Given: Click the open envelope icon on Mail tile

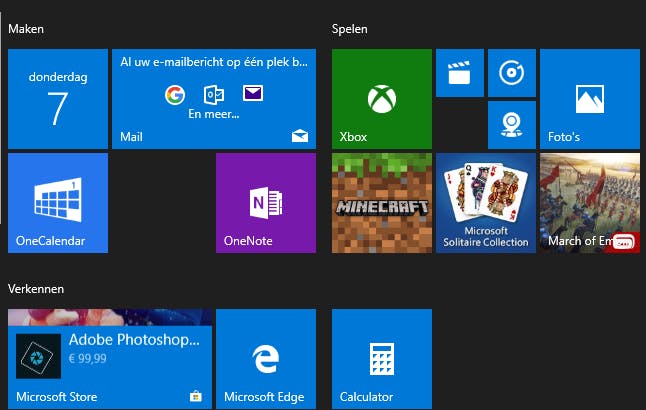Looking at the screenshot, I should (300, 136).
